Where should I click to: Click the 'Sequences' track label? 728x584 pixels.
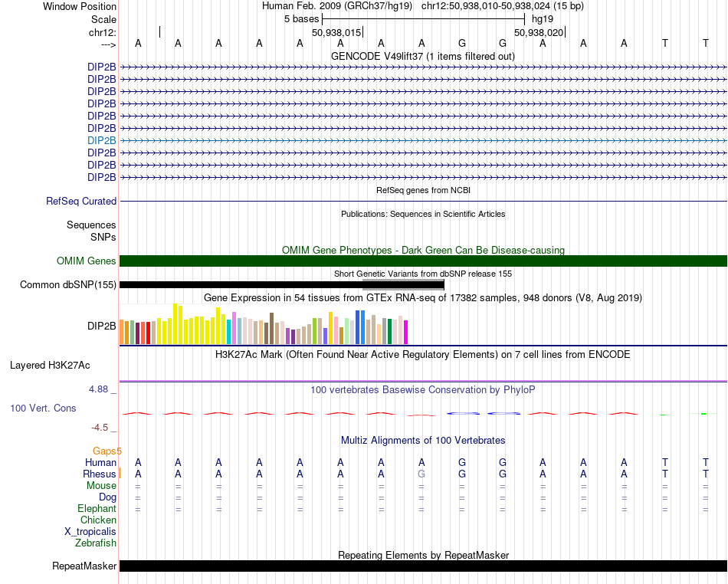tap(91, 225)
